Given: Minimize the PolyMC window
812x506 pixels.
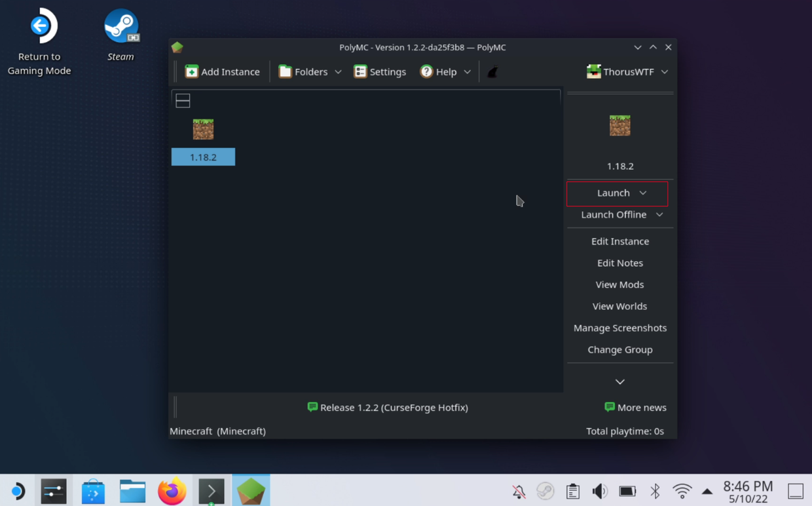Looking at the screenshot, I should pos(638,47).
